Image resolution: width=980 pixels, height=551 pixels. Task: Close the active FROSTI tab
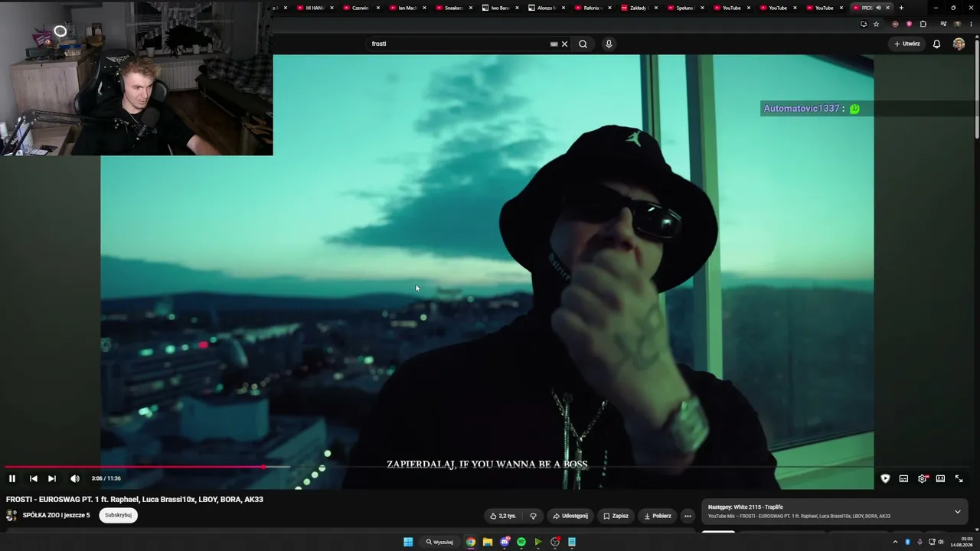(x=887, y=8)
